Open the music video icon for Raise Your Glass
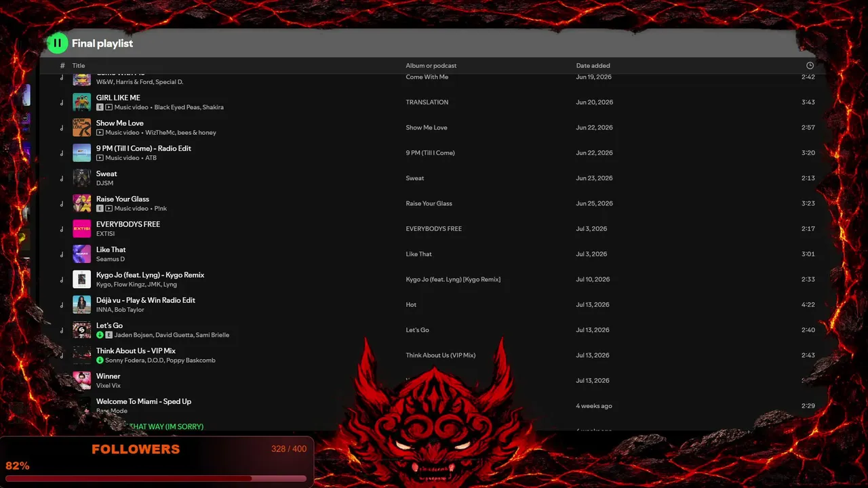This screenshot has height=488, width=868. 108,209
